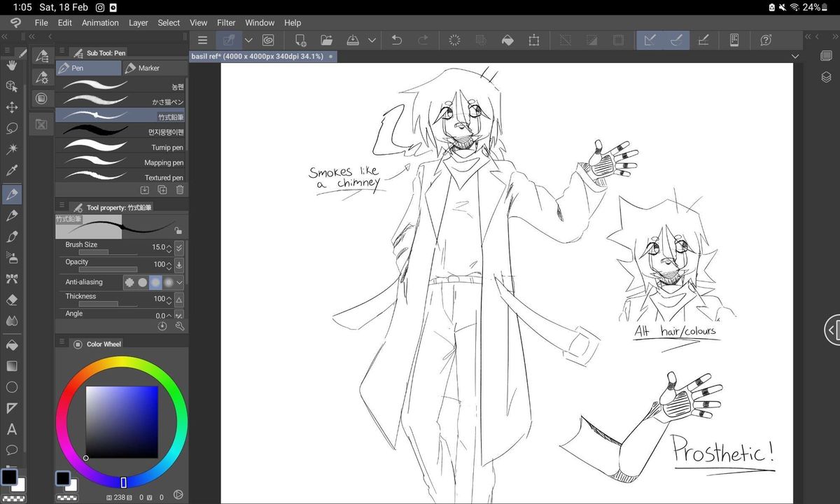Image resolution: width=840 pixels, height=504 pixels.
Task: Select the Move Layer tool
Action: [12, 107]
